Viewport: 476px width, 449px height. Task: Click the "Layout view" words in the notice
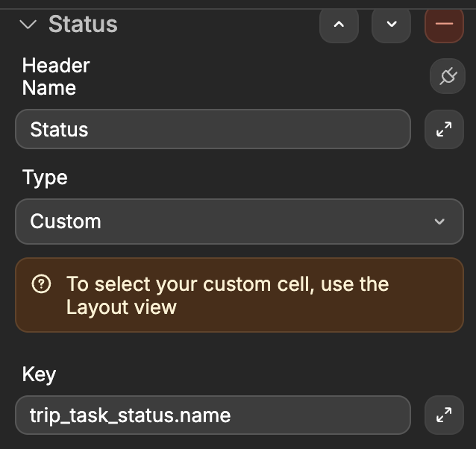(122, 307)
